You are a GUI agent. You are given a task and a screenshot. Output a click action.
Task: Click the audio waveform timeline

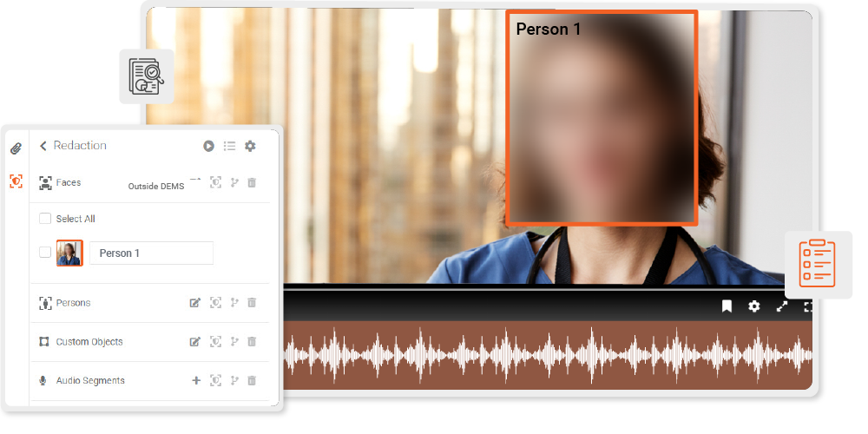pos(548,355)
